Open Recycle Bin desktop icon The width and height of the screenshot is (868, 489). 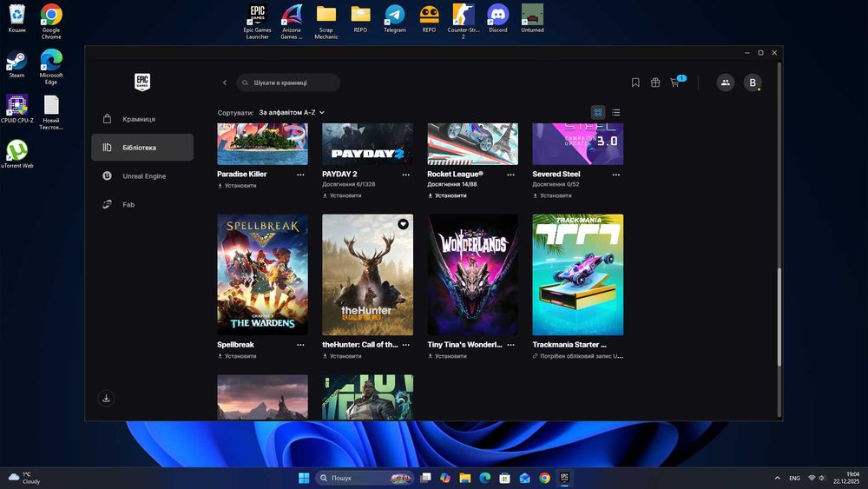[17, 19]
